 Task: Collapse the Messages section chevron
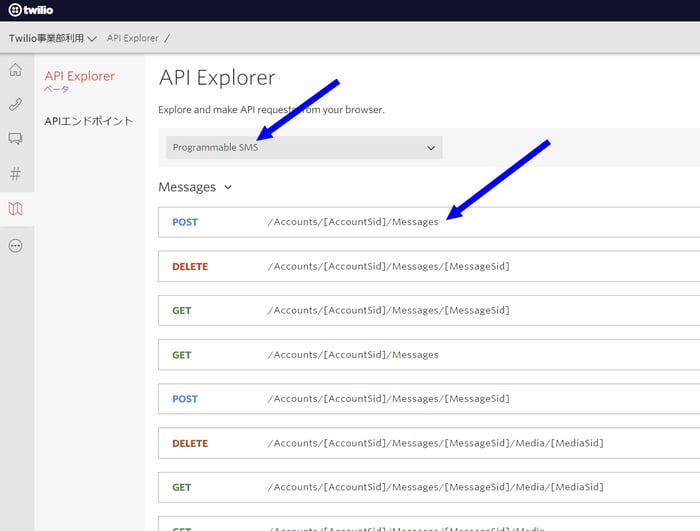228,187
